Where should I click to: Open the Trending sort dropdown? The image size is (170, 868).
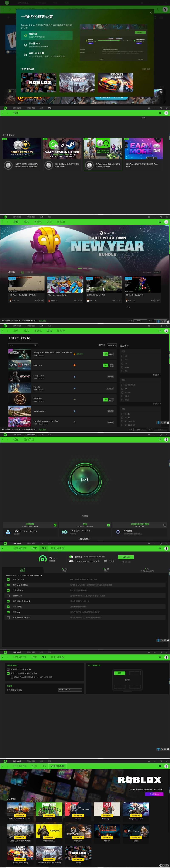coord(112,345)
